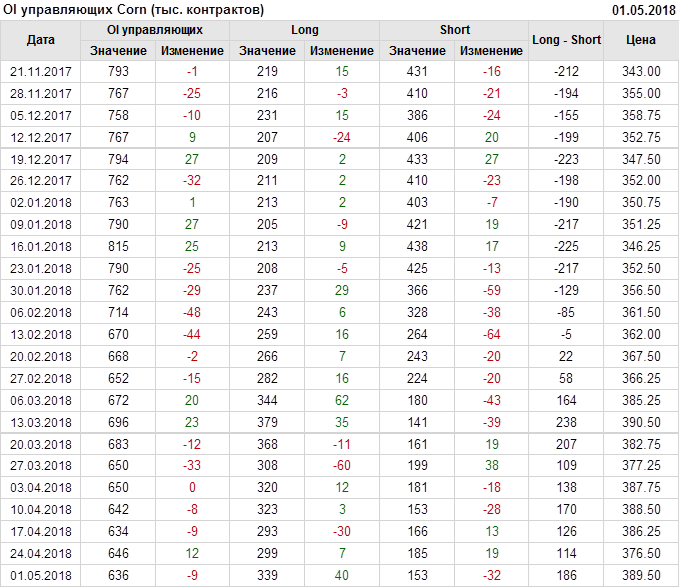
Task: Click the date cell 06.02.2018
Action: 41,313
